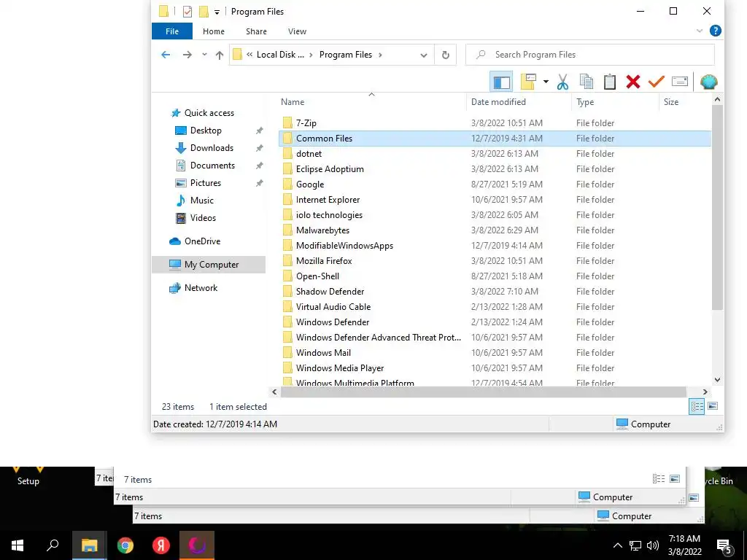Viewport: 747px width, 560px height.
Task: Click the vertical scrollbar thumb
Action: pos(718,208)
